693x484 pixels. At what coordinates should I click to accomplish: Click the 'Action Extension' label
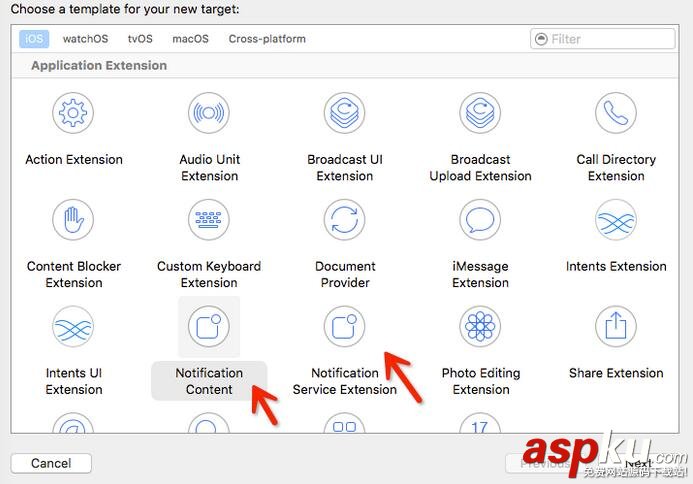(74, 160)
